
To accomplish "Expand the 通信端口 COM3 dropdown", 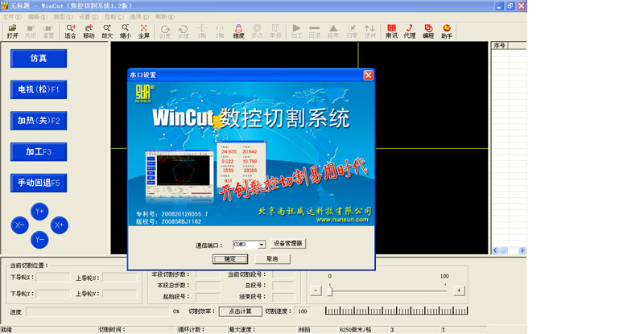I will (261, 245).
